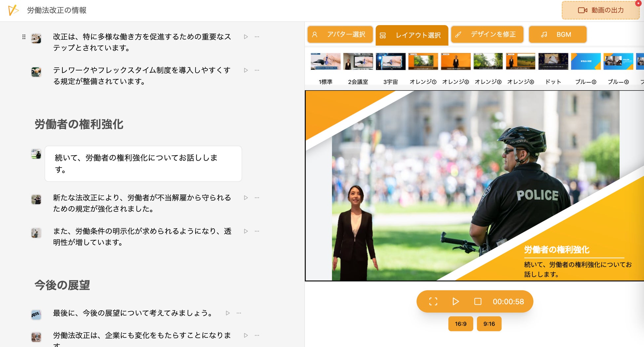The height and width of the screenshot is (347, 644).
Task: Select the 1標準 layout thumbnail
Action: pos(326,61)
